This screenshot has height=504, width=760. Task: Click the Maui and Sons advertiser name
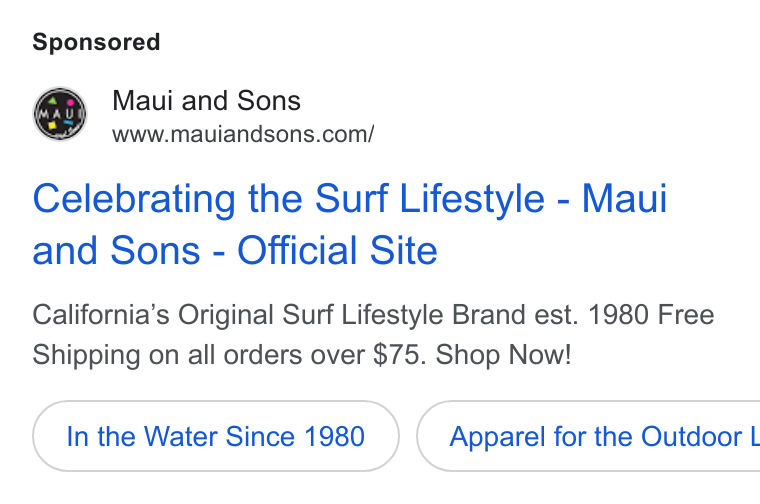pos(206,101)
